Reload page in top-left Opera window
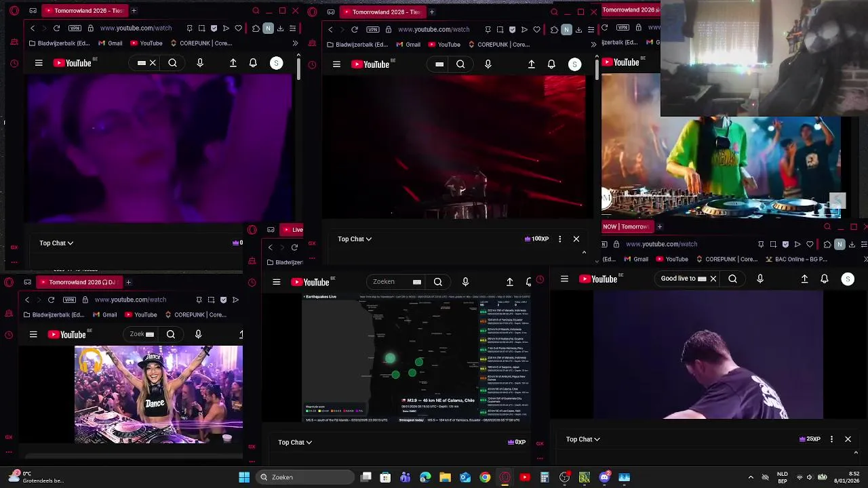 (x=56, y=28)
